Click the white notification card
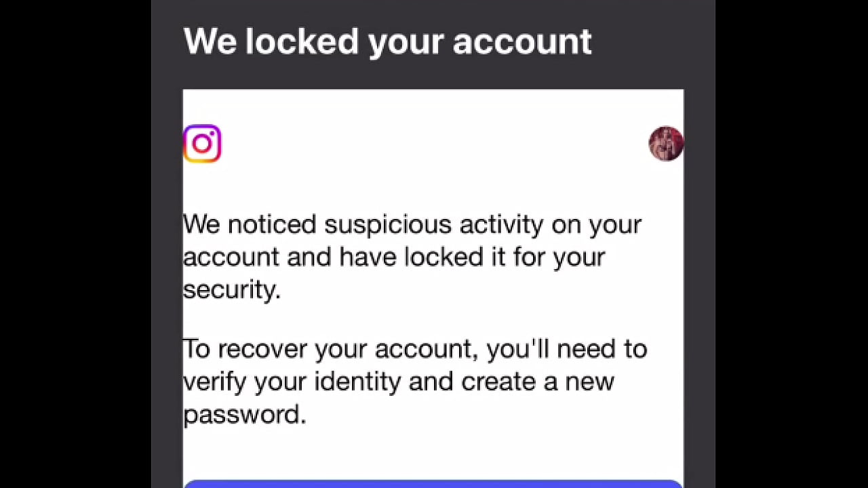Screen dimensions: 868x488 coord(433,285)
